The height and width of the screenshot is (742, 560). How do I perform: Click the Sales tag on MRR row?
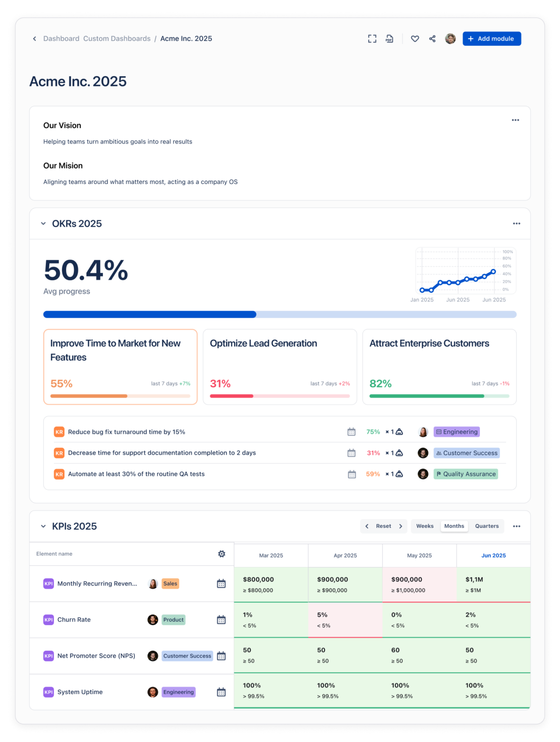coord(170,584)
